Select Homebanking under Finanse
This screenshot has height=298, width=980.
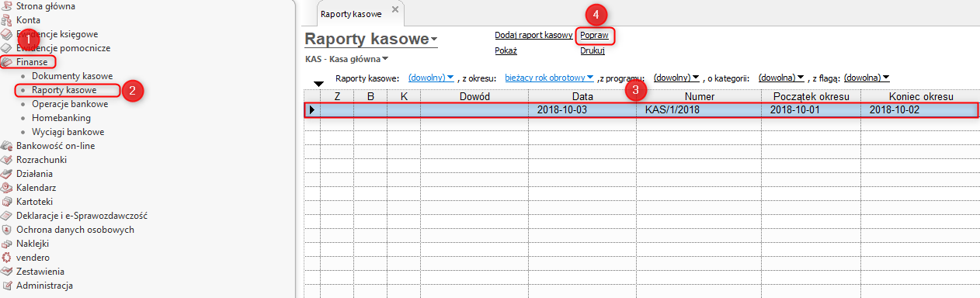coord(61,118)
